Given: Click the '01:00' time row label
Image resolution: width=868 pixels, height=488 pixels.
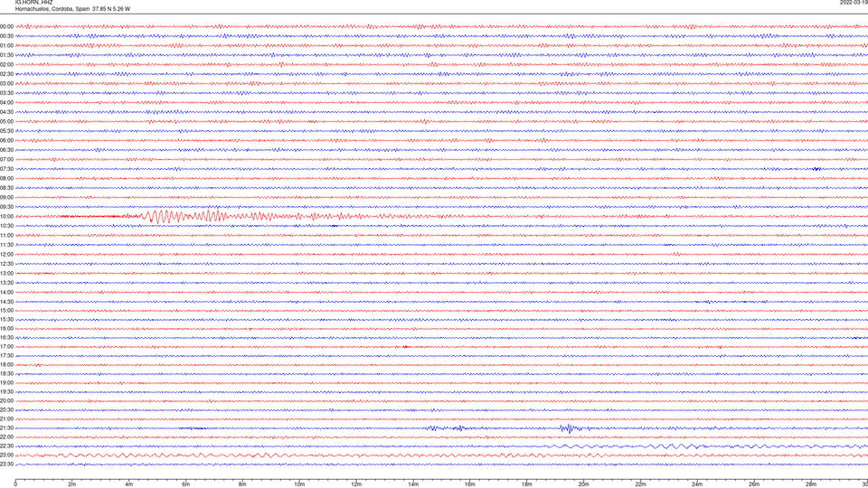Looking at the screenshot, I should 6,46.
